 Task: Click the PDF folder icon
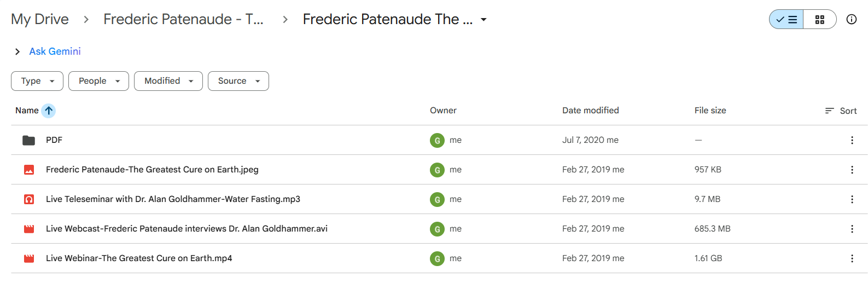[x=29, y=140]
